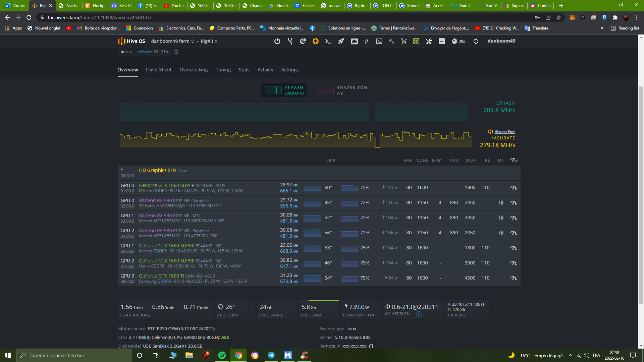Select the SHA256-TON algorithm card
The width and height of the screenshot is (644, 362).
(342, 90)
